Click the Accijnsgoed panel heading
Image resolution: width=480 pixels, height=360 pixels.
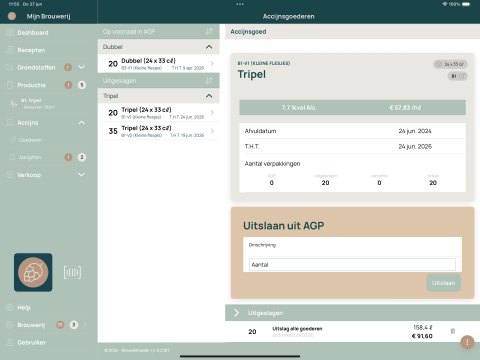tap(248, 32)
